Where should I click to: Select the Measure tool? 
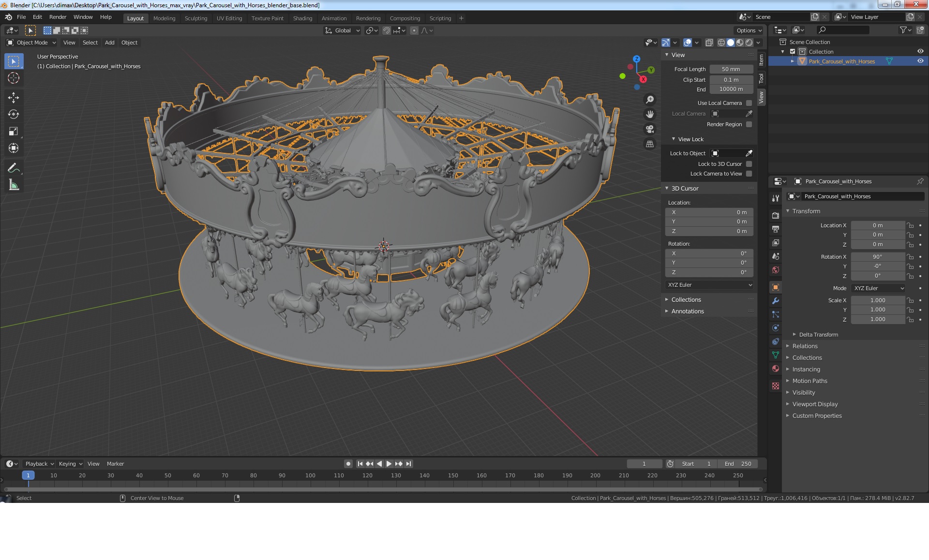(x=14, y=185)
